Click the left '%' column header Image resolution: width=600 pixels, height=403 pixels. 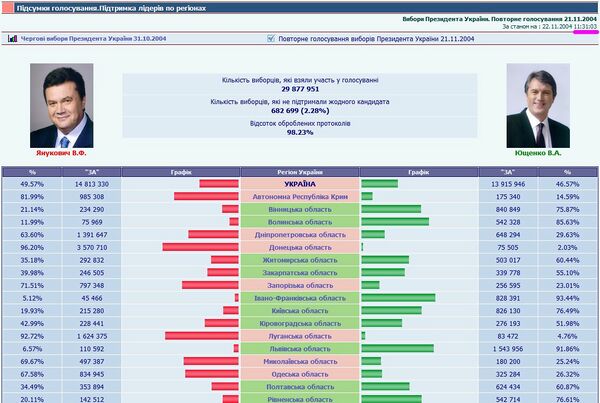[x=32, y=172]
